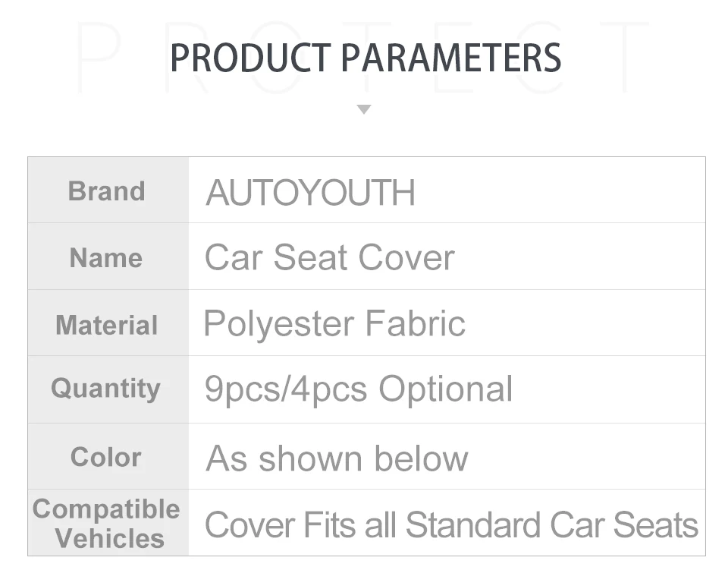Click the PRODUCT PARAMETERS heading
This screenshot has height=570, width=728.
(x=365, y=58)
